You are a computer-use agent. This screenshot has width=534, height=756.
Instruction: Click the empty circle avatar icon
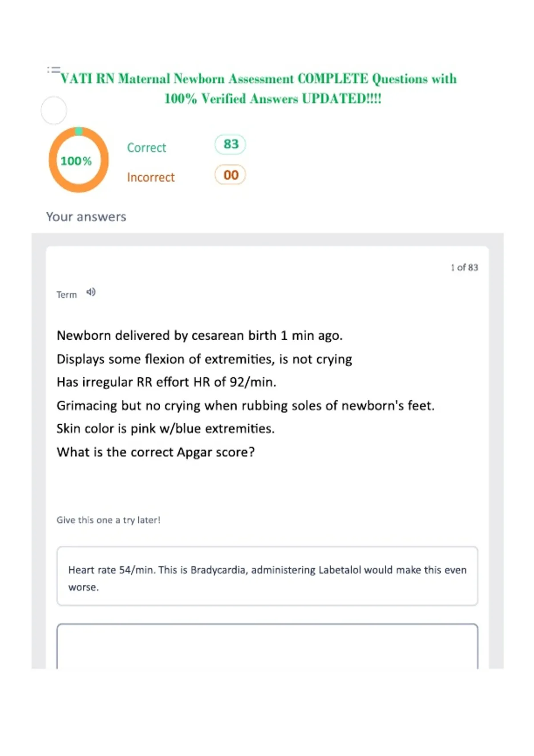[54, 110]
